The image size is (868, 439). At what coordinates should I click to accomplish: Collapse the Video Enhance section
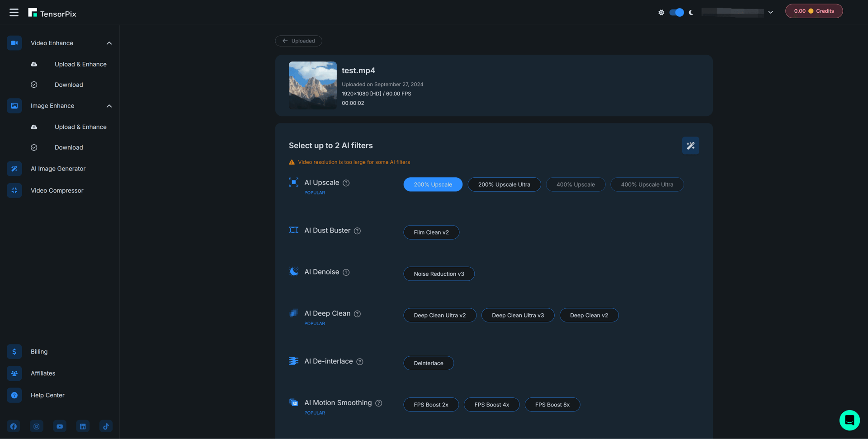pos(109,43)
